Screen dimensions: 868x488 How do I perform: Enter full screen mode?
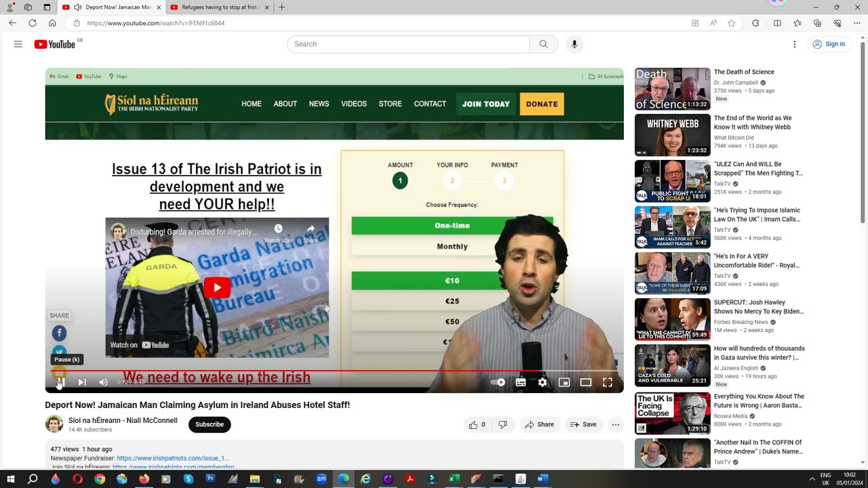coord(608,382)
